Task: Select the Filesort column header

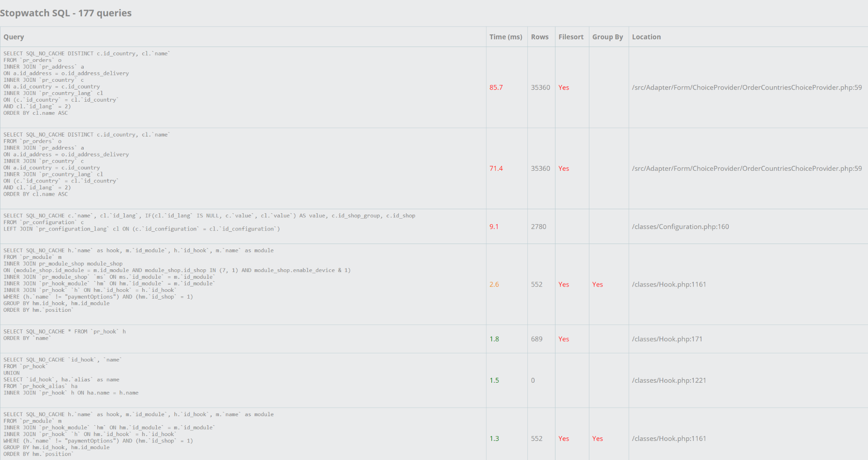Action: coord(571,37)
